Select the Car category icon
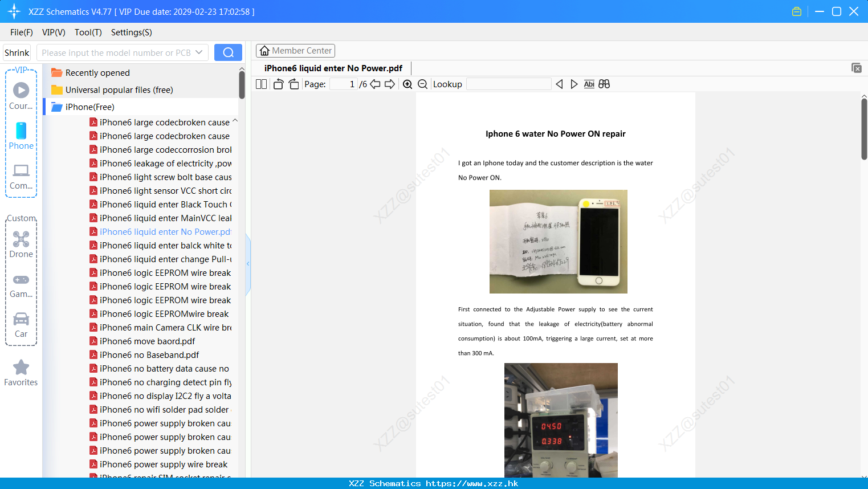Image resolution: width=868 pixels, height=489 pixels. [21, 319]
